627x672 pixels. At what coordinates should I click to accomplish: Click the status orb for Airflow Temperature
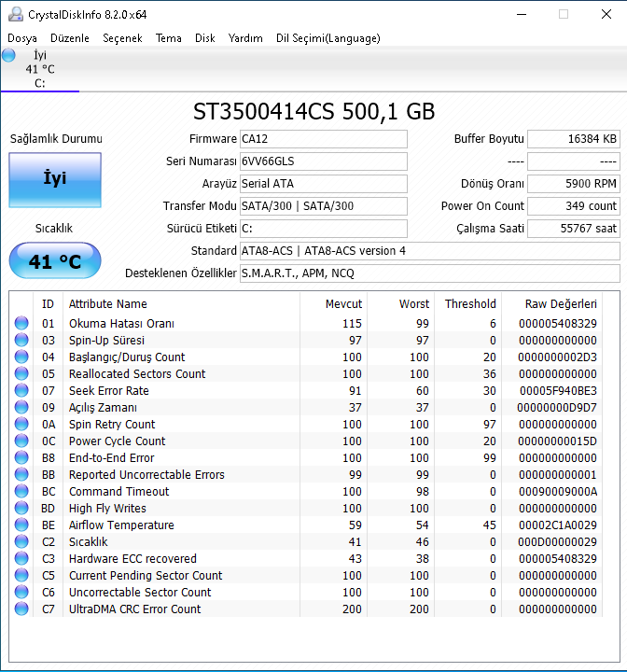click(21, 525)
